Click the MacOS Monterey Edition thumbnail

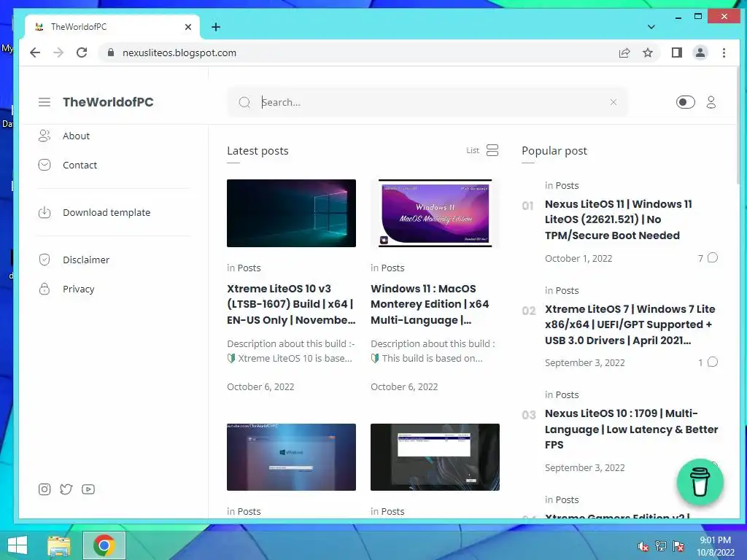coord(435,214)
